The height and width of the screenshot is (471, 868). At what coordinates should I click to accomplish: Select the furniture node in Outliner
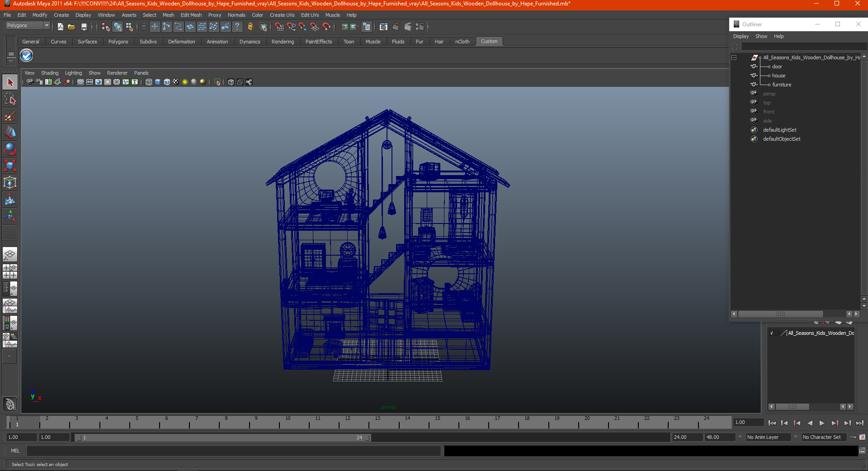click(x=782, y=85)
